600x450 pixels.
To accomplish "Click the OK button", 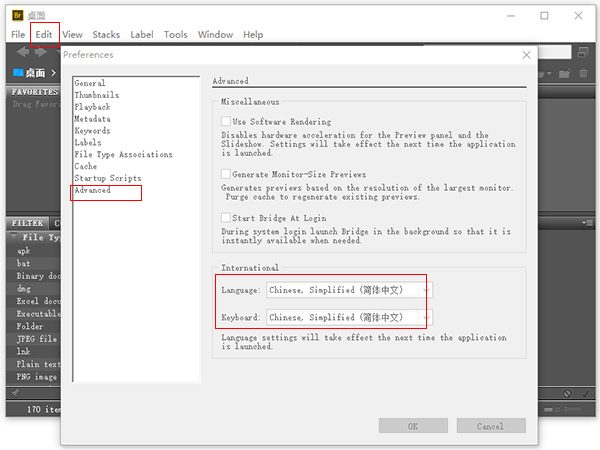I will [413, 426].
